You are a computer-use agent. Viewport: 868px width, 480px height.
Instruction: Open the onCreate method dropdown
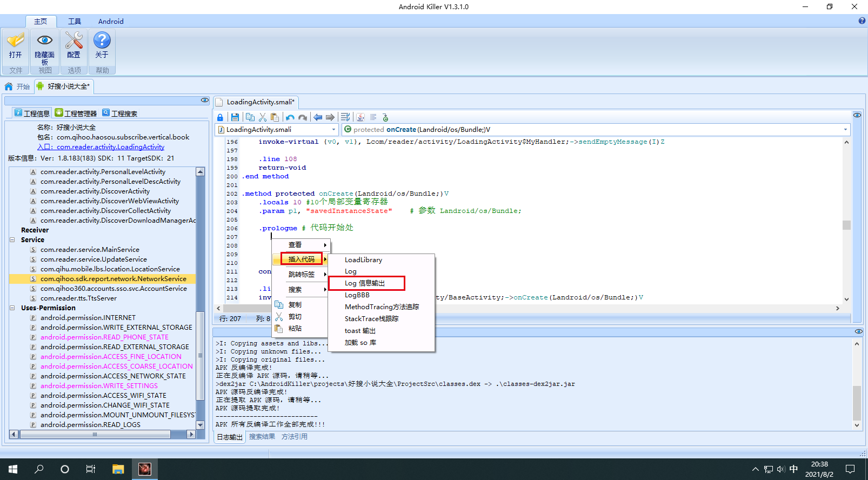(846, 130)
